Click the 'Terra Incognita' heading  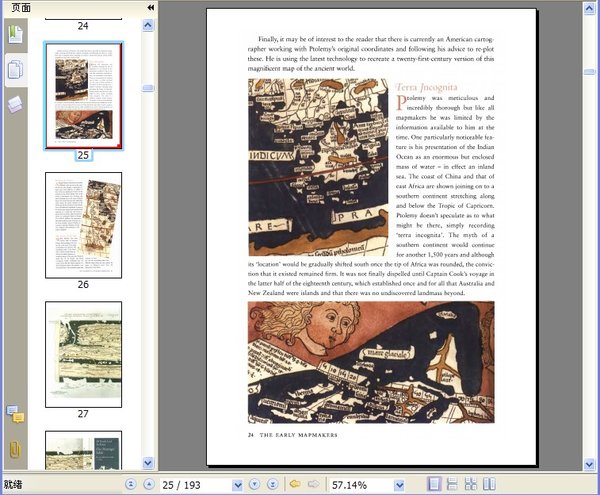[426, 88]
